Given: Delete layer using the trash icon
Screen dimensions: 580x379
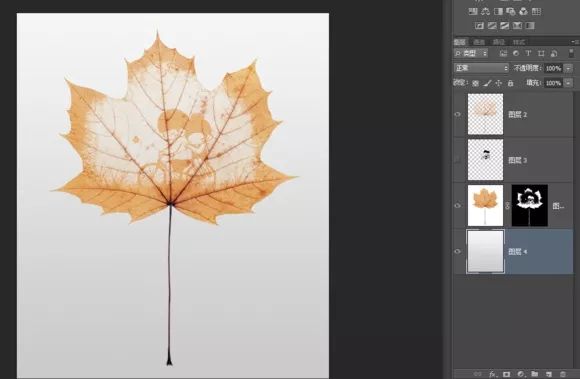Looking at the screenshot, I should point(563,374).
